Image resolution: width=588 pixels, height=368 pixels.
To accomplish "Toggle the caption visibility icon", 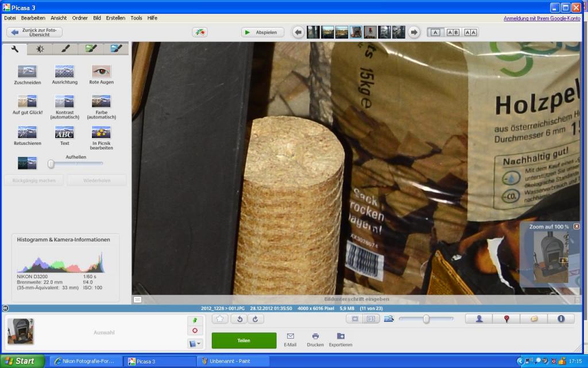I will tap(138, 299).
